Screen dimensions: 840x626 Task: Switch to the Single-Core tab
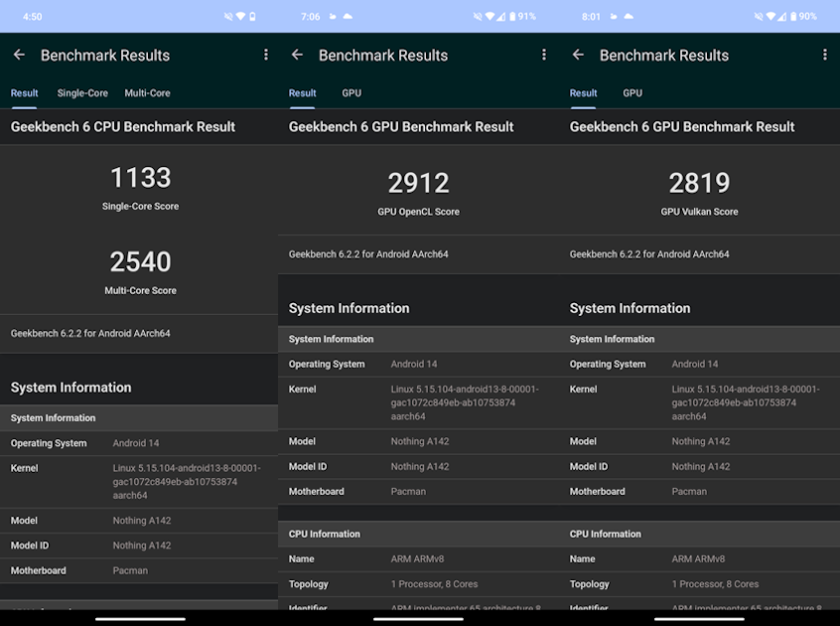tap(82, 93)
